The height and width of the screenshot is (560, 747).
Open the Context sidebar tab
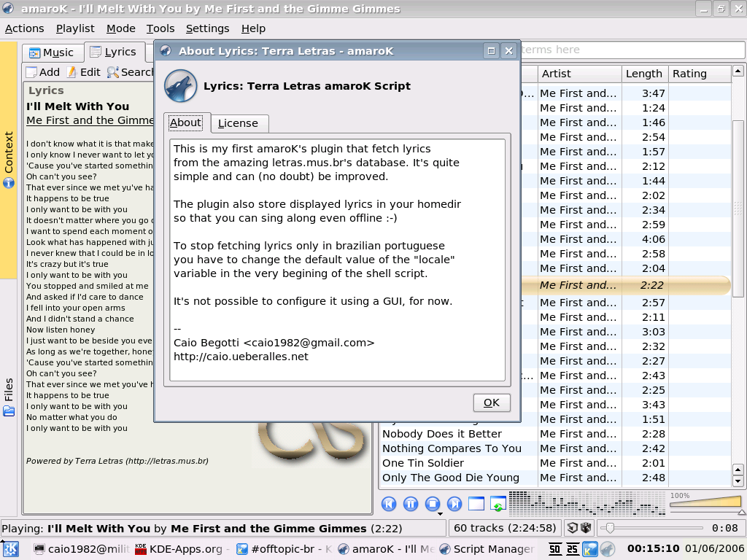point(9,159)
